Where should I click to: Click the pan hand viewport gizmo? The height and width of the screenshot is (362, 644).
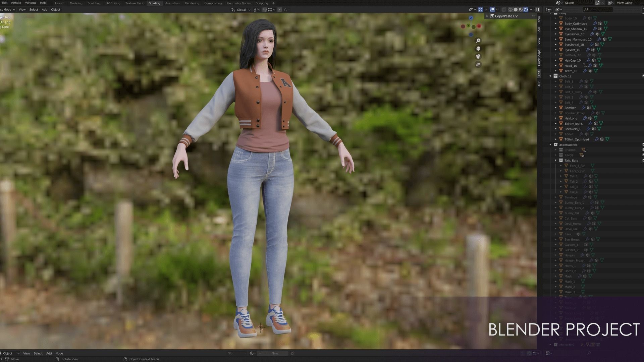(478, 49)
